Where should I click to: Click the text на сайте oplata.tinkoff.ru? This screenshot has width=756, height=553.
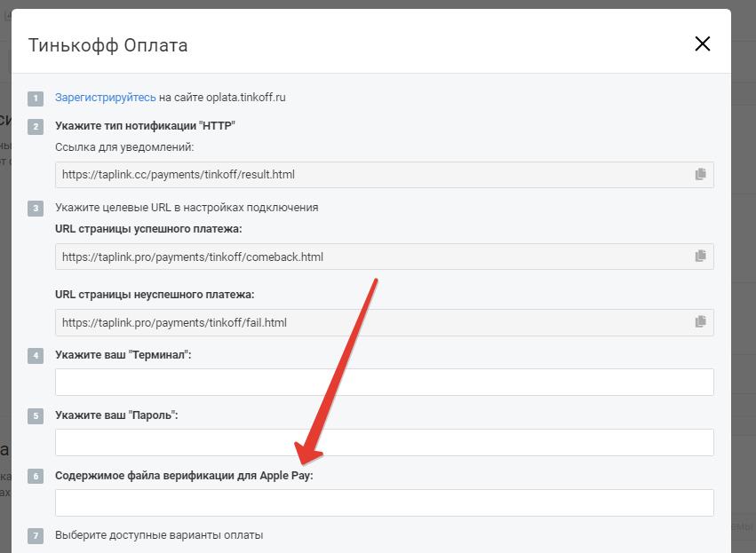pos(222,98)
